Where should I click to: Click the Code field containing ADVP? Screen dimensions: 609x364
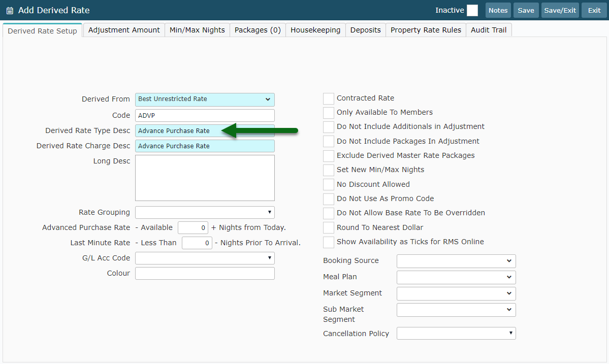(x=205, y=115)
